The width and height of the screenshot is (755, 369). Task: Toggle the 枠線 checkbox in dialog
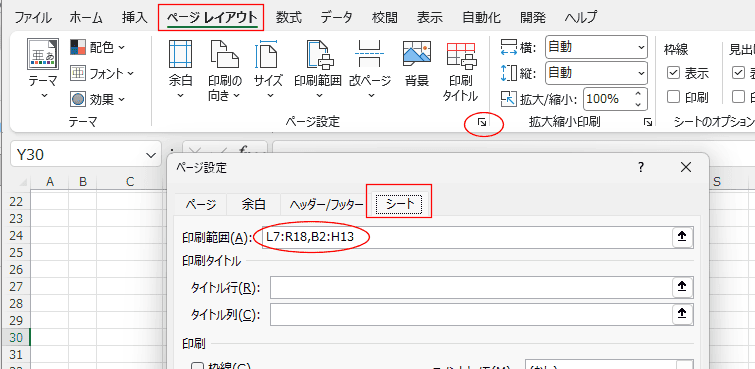[197, 366]
